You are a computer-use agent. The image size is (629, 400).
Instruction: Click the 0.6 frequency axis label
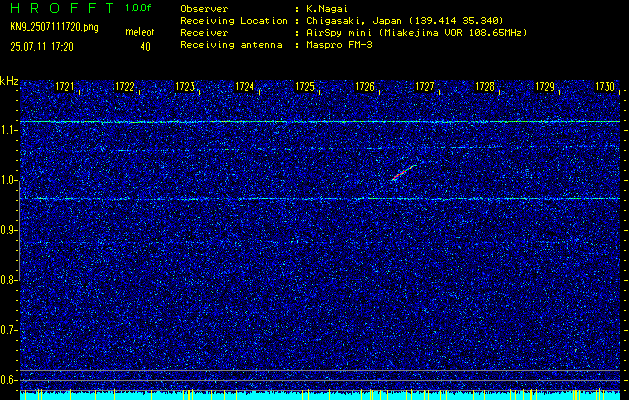click(7, 380)
